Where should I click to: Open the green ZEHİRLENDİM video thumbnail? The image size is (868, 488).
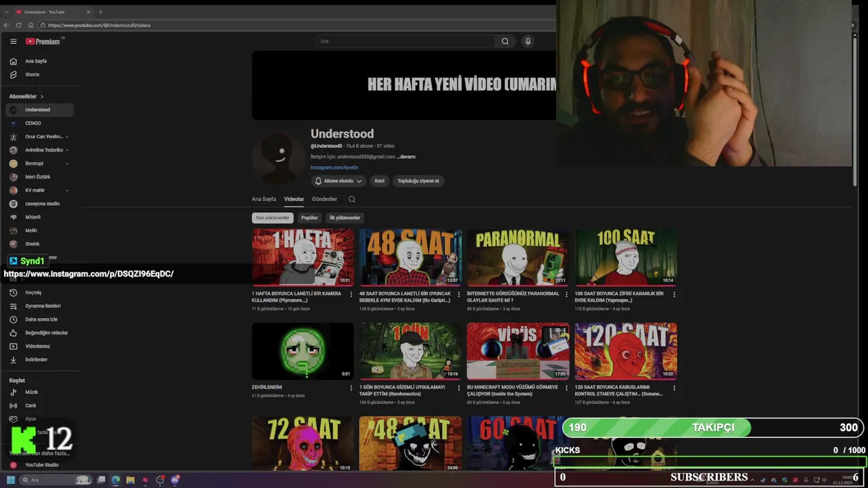pos(302,350)
